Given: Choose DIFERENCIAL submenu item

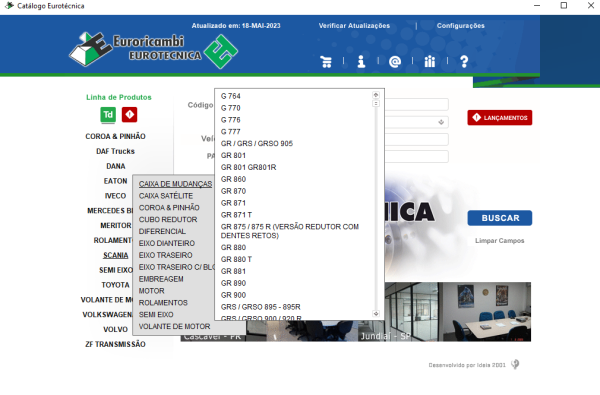Looking at the screenshot, I should coord(162,231).
